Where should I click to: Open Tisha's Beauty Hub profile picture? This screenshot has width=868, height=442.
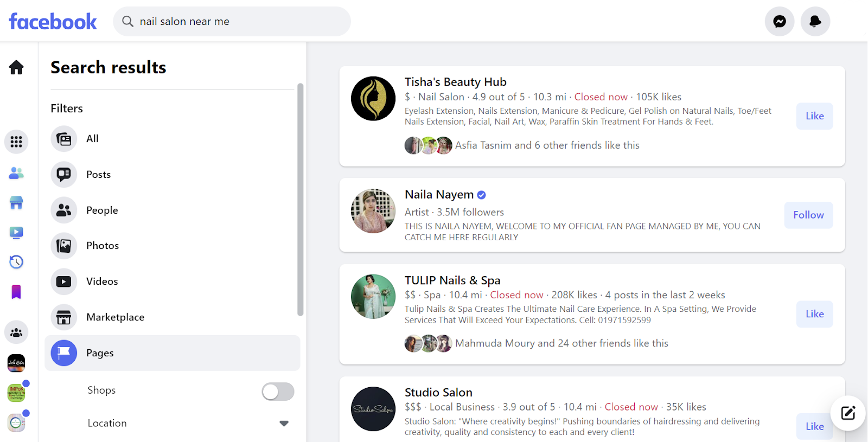pos(373,99)
